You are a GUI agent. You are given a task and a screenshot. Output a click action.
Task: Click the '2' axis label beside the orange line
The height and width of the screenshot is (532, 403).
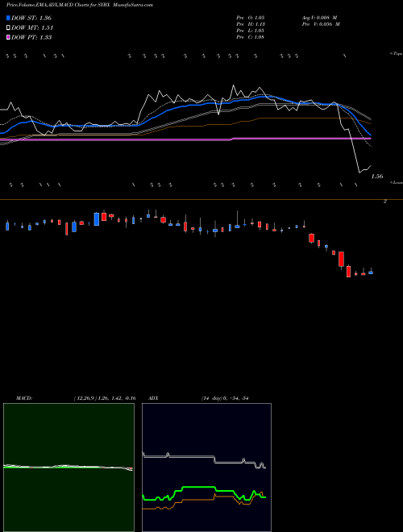click(x=385, y=202)
